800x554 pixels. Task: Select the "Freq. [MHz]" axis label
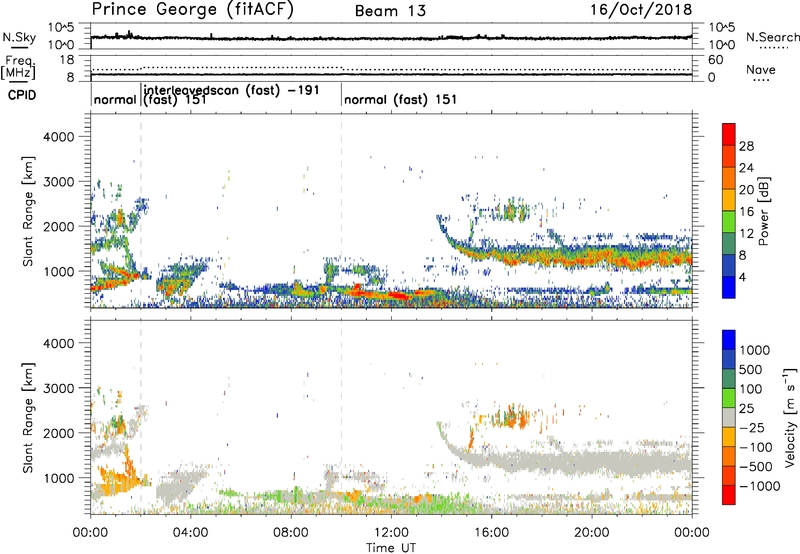[19, 67]
